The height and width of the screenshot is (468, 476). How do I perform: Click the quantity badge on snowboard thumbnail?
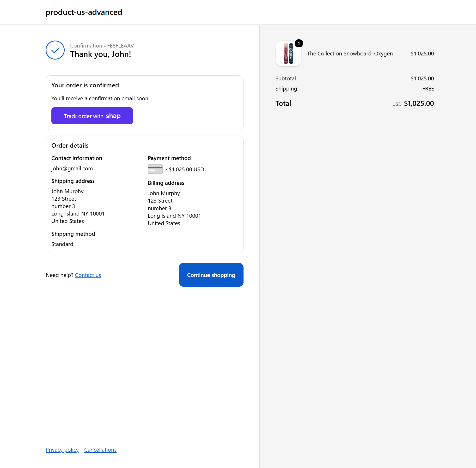pyautogui.click(x=299, y=43)
